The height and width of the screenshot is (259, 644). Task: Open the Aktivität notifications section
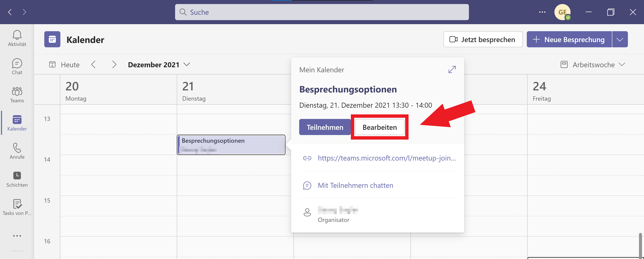coord(17,38)
